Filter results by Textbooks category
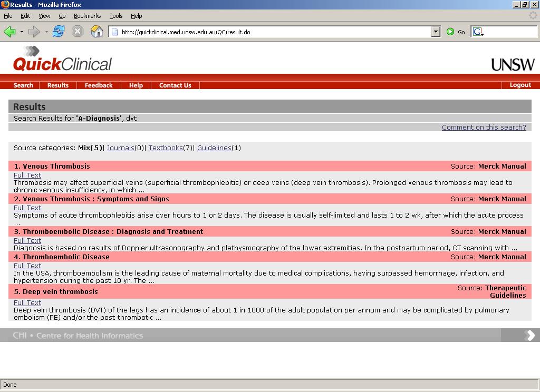540x392 pixels. tap(165, 148)
